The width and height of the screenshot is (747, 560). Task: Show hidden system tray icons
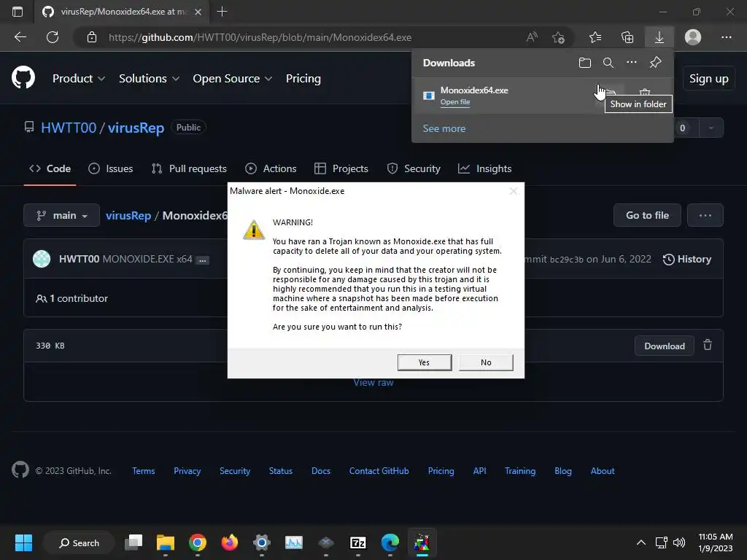tap(641, 542)
